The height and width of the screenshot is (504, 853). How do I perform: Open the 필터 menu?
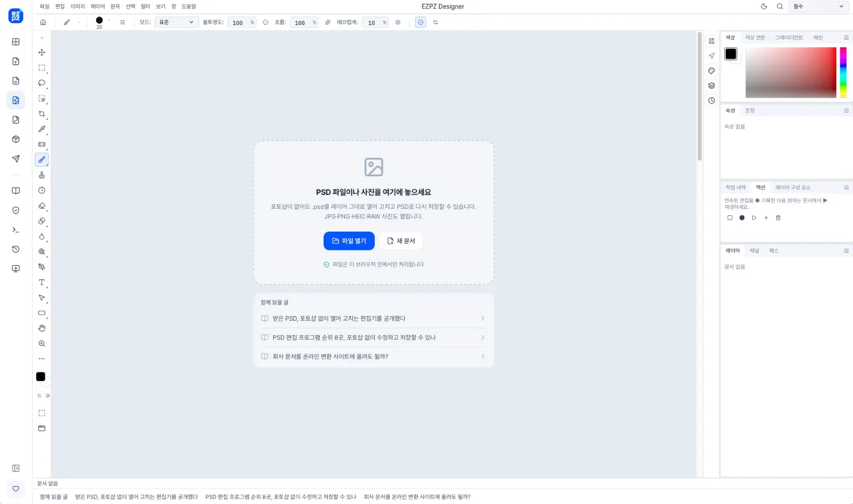pyautogui.click(x=145, y=6)
